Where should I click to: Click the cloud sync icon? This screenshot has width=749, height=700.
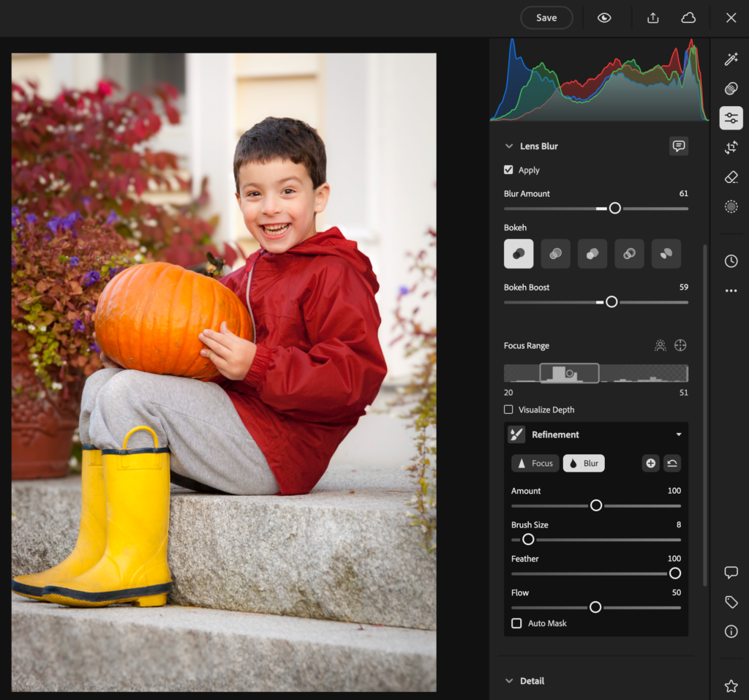[x=688, y=18]
